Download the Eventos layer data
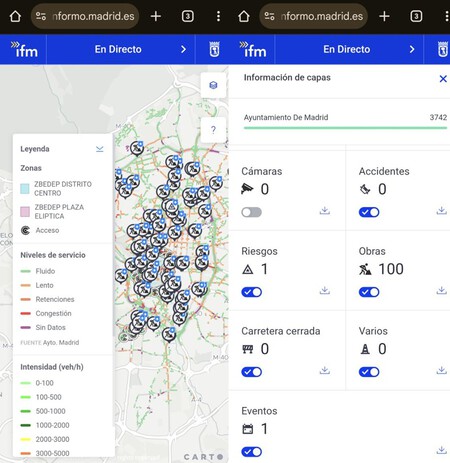This screenshot has width=450, height=463. [442, 450]
